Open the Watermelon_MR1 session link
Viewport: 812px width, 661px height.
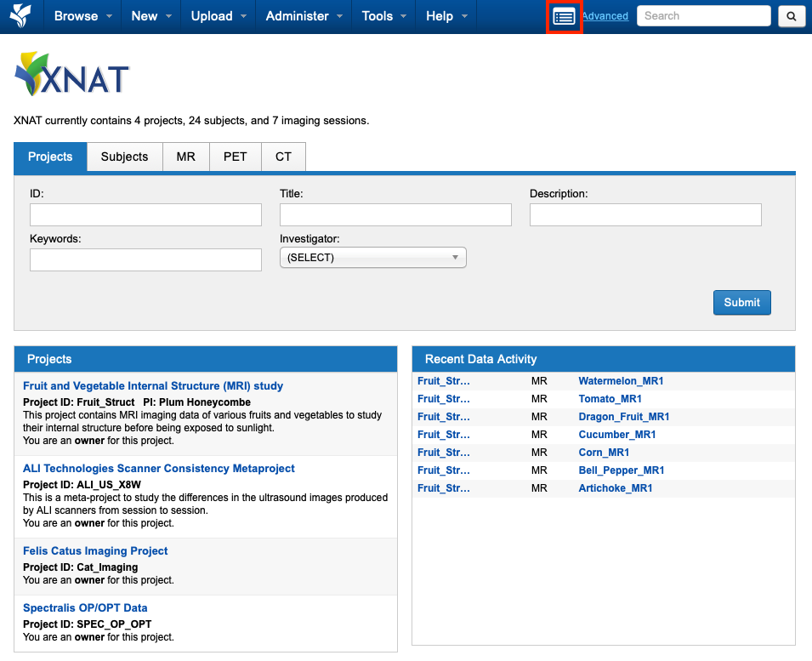click(x=621, y=381)
